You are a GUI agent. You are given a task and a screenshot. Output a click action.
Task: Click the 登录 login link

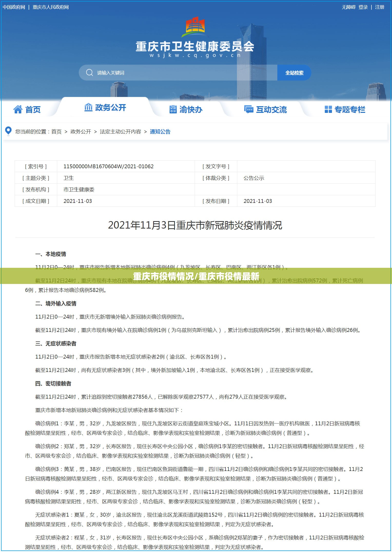click(x=363, y=7)
